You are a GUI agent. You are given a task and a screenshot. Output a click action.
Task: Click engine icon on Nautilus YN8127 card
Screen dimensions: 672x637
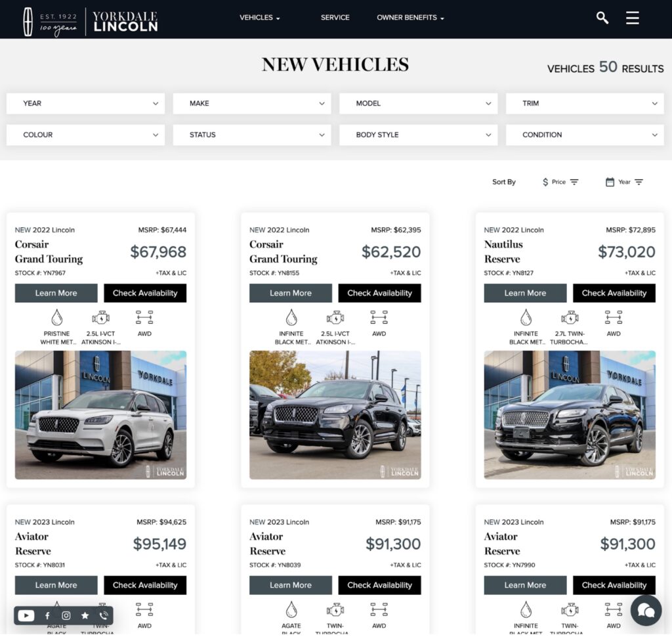point(570,318)
